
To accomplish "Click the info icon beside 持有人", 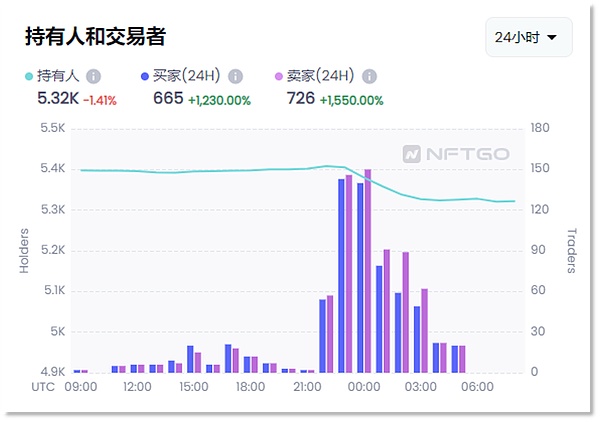I will pyautogui.click(x=94, y=76).
